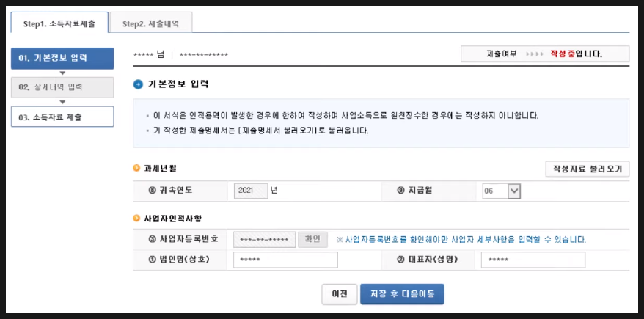Viewport: 644px width, 319px height.
Task: Click orange bullet icon next to 과세년월
Action: (136, 168)
